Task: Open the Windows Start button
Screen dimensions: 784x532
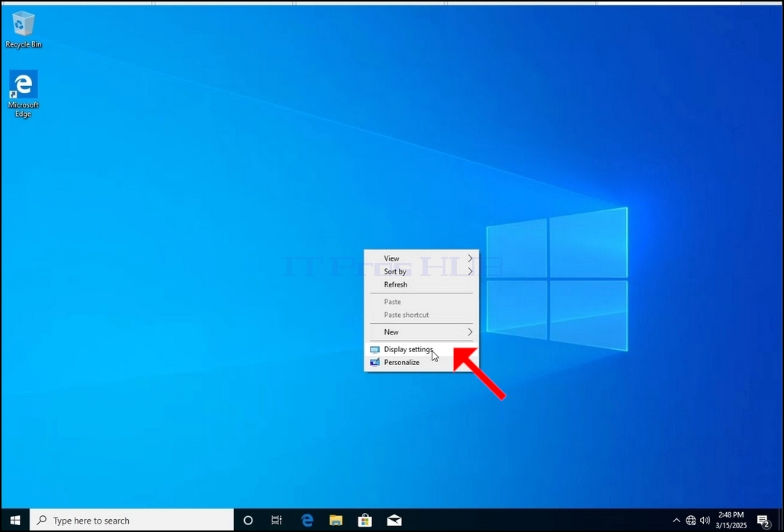Action: click(x=15, y=521)
